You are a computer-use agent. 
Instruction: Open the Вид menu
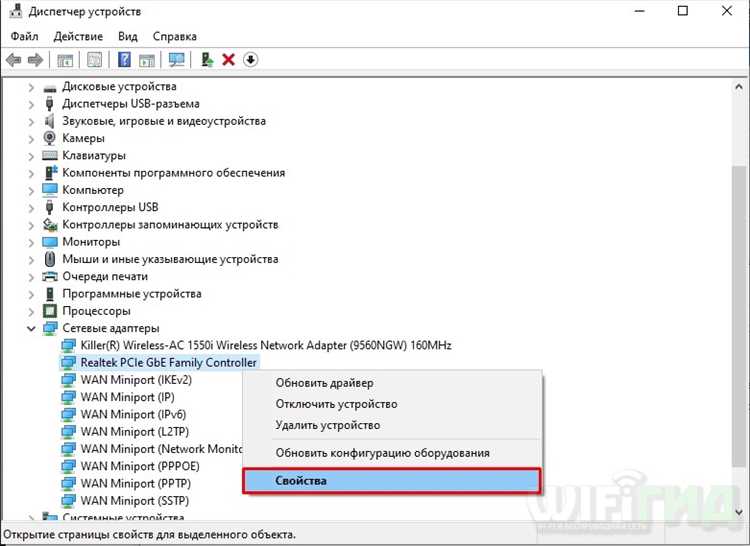(x=128, y=36)
